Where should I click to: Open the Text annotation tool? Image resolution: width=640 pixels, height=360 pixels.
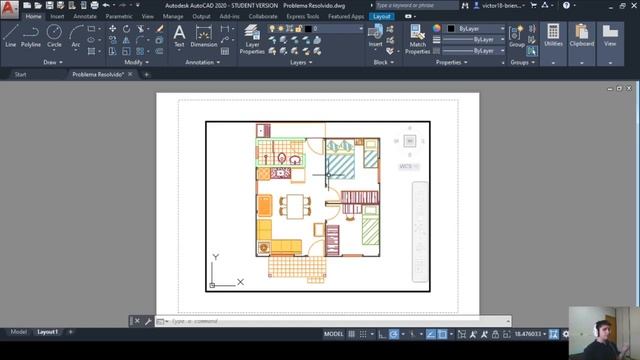point(179,36)
